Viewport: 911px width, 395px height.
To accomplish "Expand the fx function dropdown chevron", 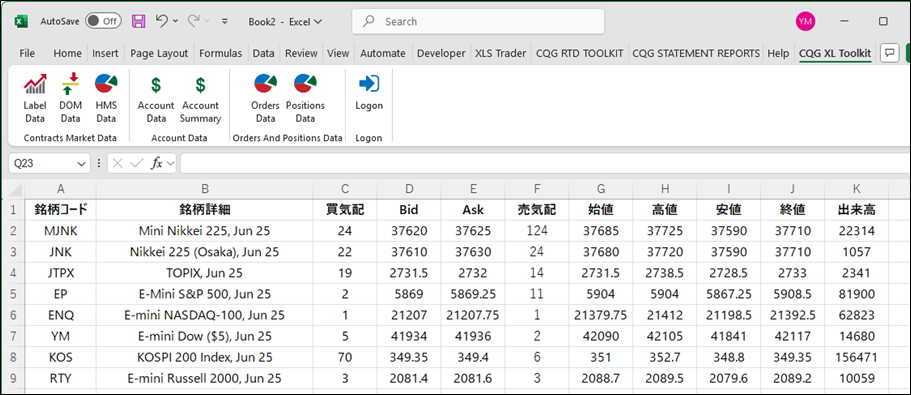I will (x=170, y=164).
